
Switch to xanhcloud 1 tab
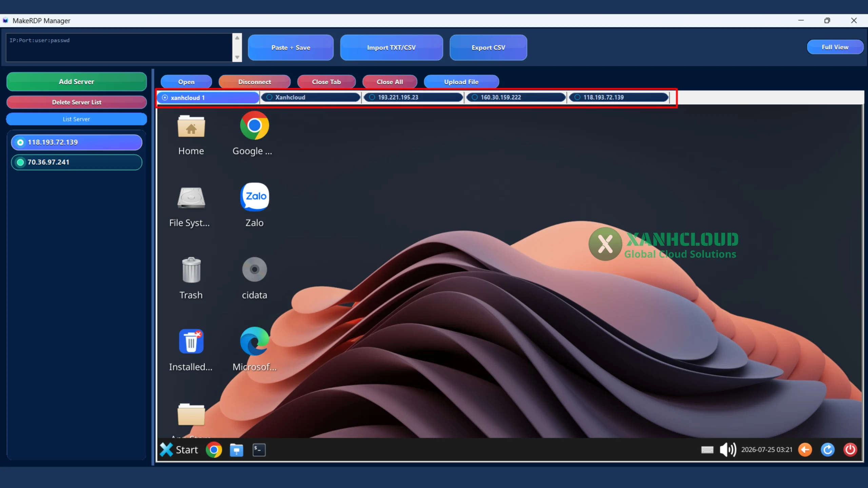pos(208,98)
